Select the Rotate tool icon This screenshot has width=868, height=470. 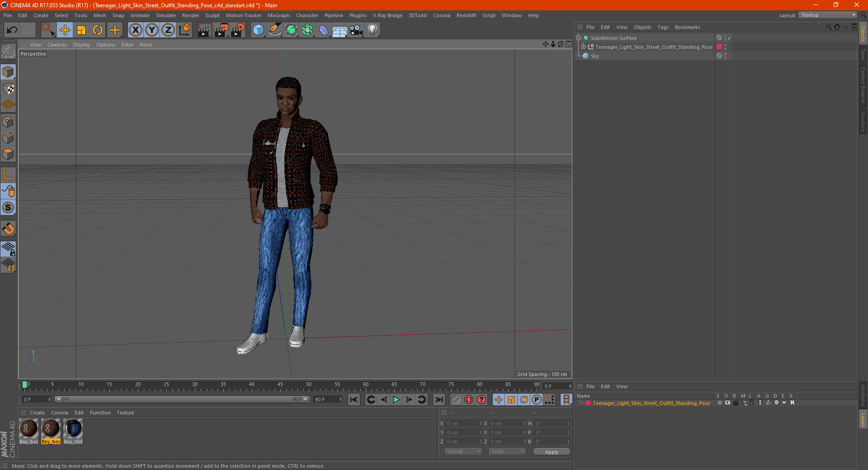point(98,30)
